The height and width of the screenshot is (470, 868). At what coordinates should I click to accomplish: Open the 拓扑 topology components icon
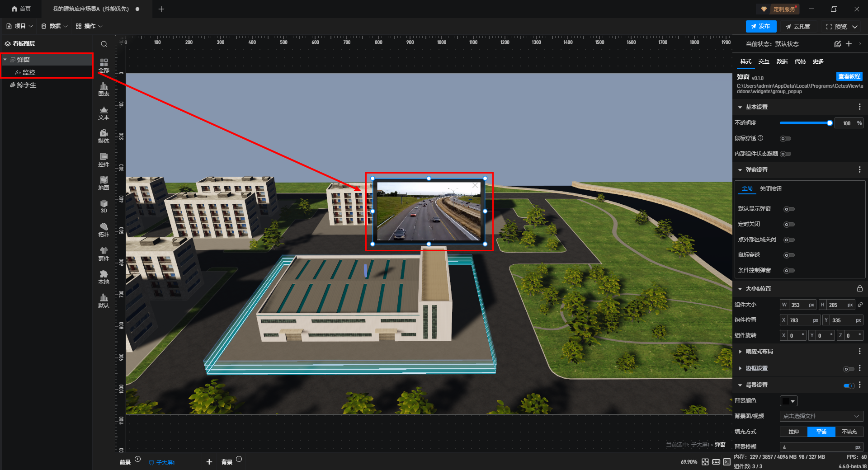click(104, 230)
